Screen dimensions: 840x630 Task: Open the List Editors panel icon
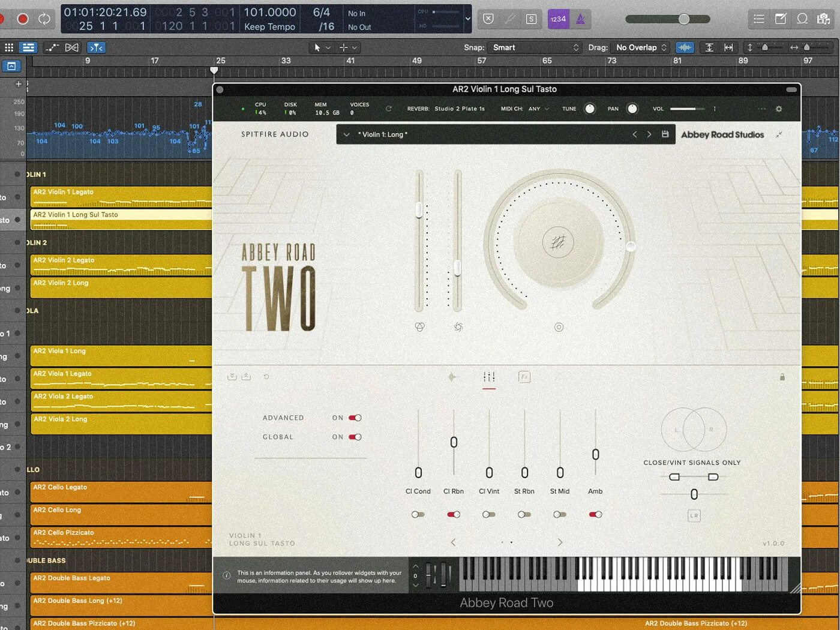click(x=759, y=19)
